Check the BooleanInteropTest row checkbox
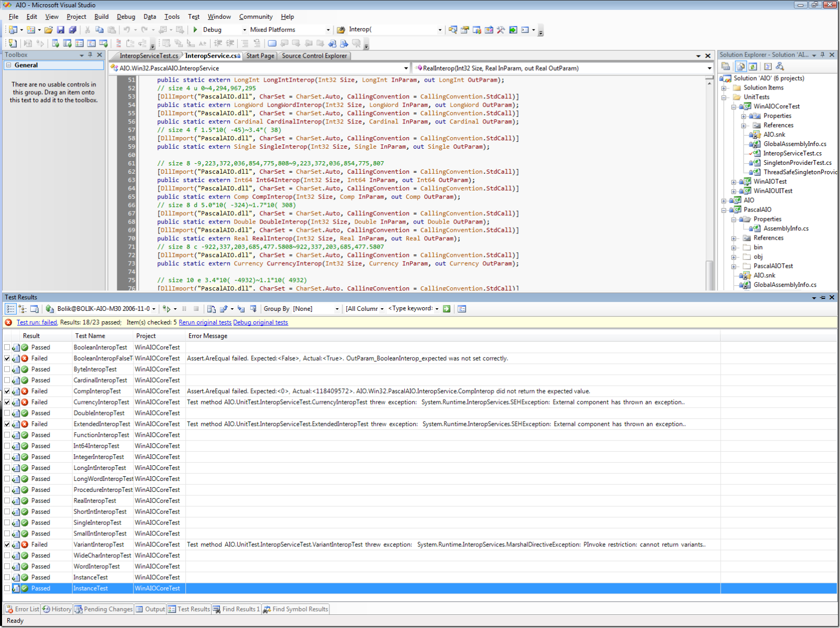This screenshot has height=628, width=840. 7,347
